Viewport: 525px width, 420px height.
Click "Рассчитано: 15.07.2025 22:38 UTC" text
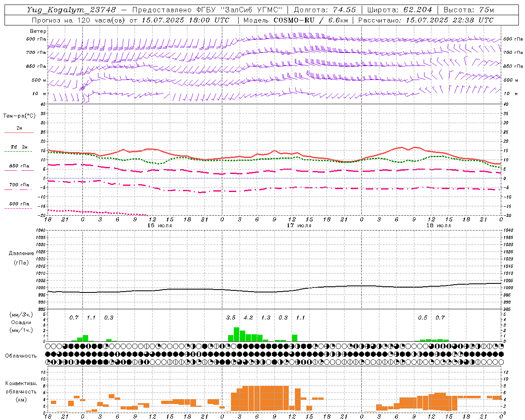[426, 20]
